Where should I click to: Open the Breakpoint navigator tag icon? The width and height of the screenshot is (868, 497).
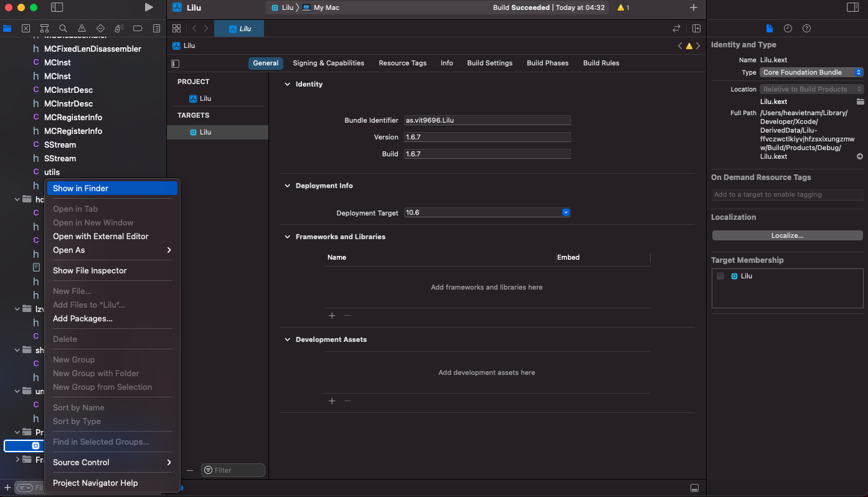click(138, 29)
